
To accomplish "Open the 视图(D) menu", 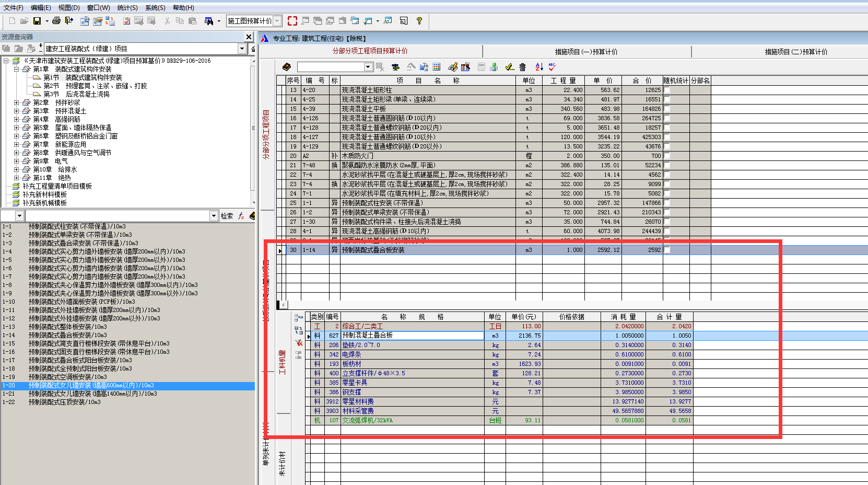I will 68,7.
